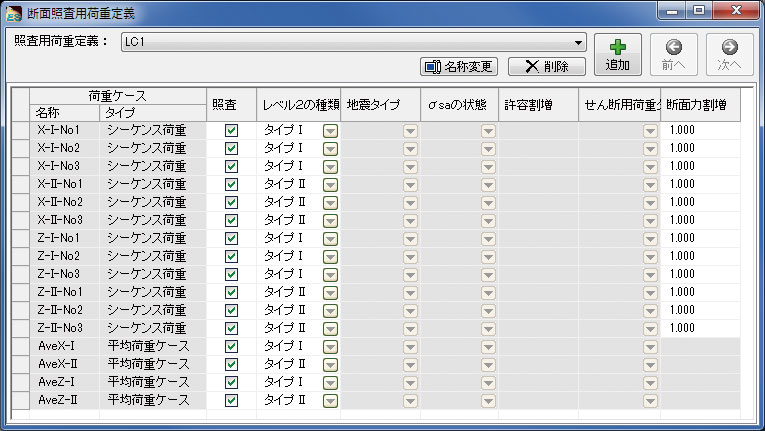This screenshot has width=765, height=431.
Task: Click the application icon in title bar
Action: pyautogui.click(x=13, y=13)
